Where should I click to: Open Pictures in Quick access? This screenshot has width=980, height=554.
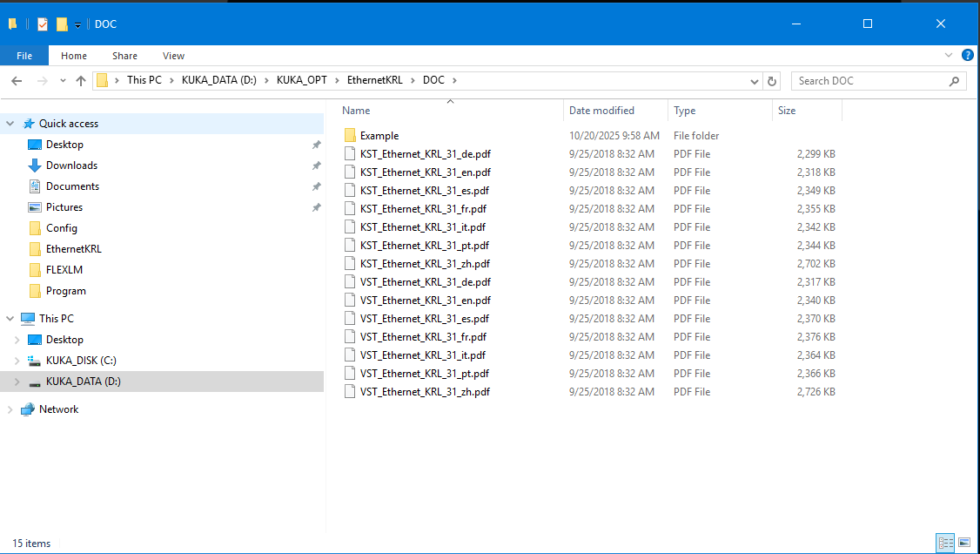coord(64,207)
